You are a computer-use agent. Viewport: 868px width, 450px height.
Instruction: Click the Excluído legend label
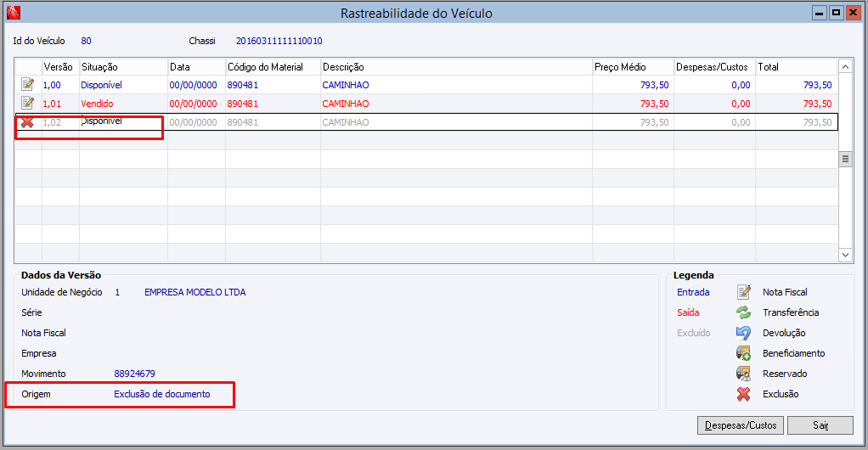click(694, 333)
